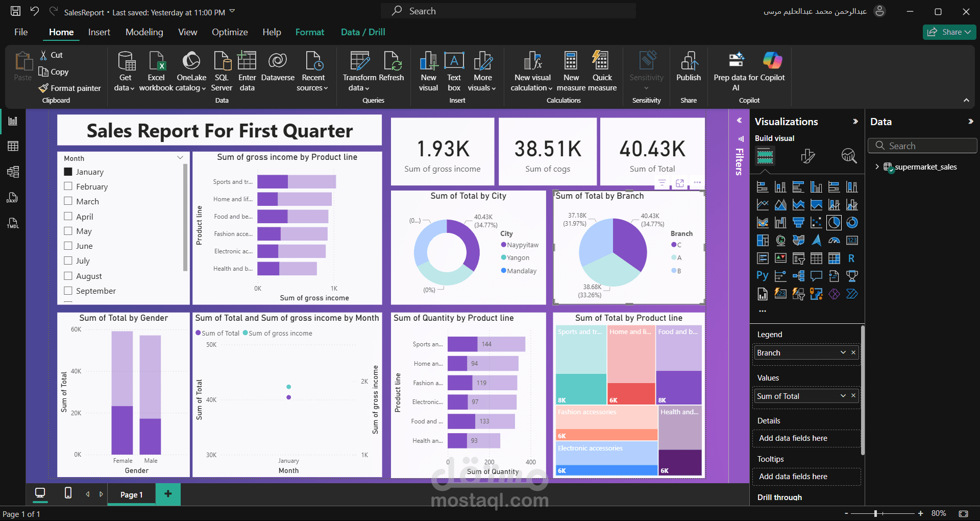The height and width of the screenshot is (521, 980).
Task: Switch to Insert ribbon tab
Action: click(99, 32)
